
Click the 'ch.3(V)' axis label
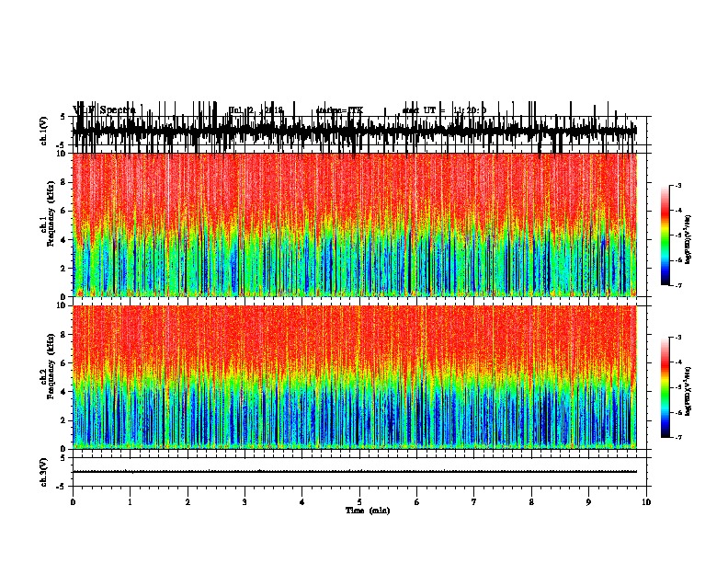[x=43, y=472]
